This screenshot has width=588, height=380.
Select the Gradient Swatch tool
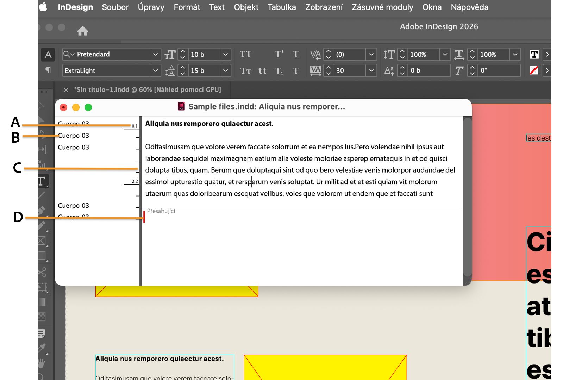tap(42, 302)
